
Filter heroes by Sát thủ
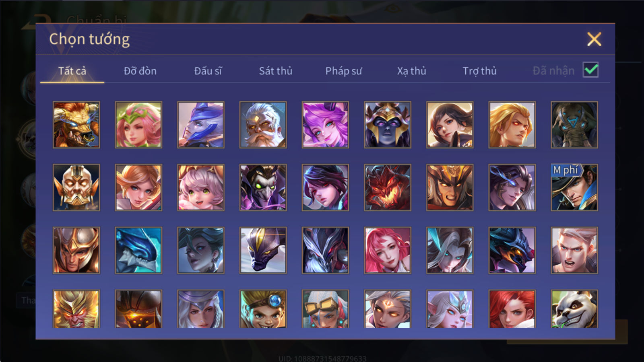coord(276,71)
